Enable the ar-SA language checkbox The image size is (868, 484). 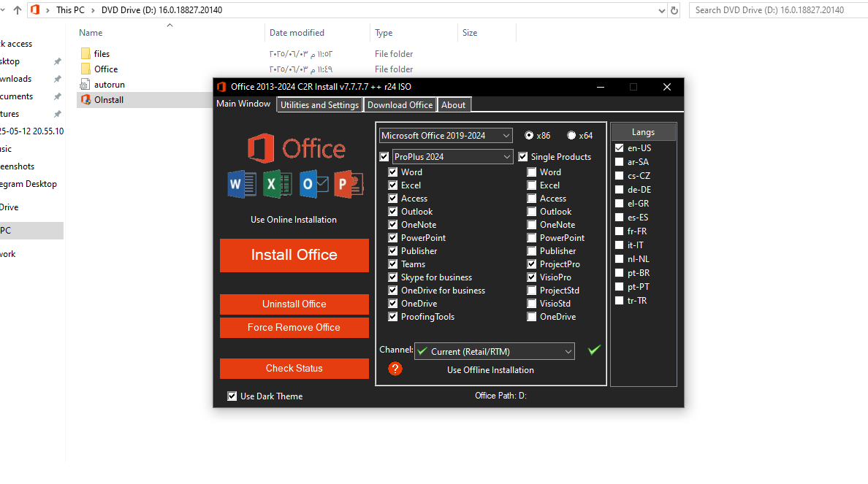point(620,162)
